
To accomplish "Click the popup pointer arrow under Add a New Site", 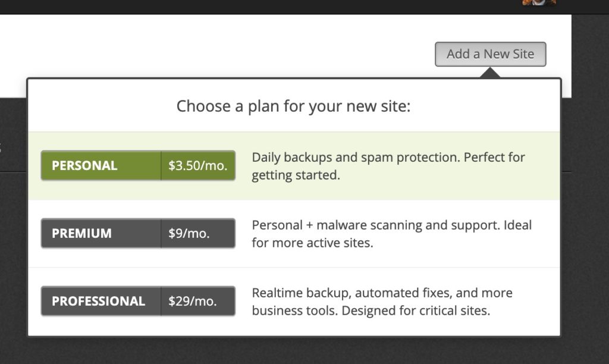I will tap(490, 73).
